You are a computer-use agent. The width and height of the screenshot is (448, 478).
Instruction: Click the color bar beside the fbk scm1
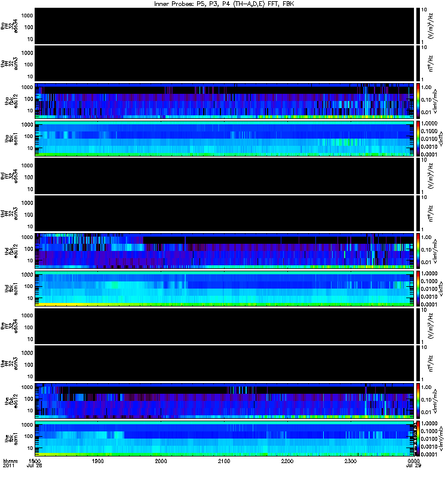pos(418,439)
